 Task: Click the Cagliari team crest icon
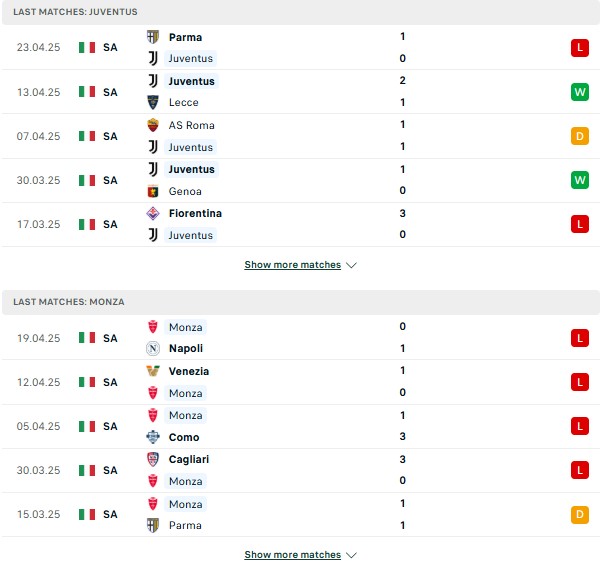click(153, 459)
